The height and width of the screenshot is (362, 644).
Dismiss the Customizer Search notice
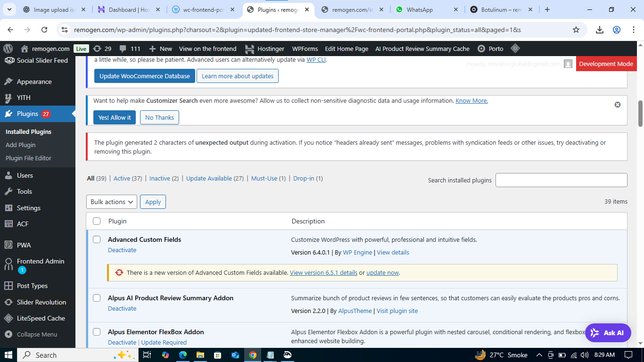pyautogui.click(x=618, y=105)
